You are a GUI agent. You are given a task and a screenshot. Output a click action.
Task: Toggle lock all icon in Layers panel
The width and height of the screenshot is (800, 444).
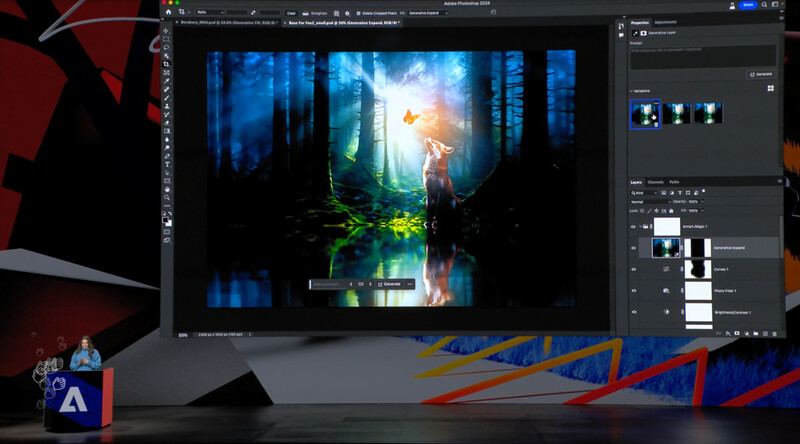[671, 211]
